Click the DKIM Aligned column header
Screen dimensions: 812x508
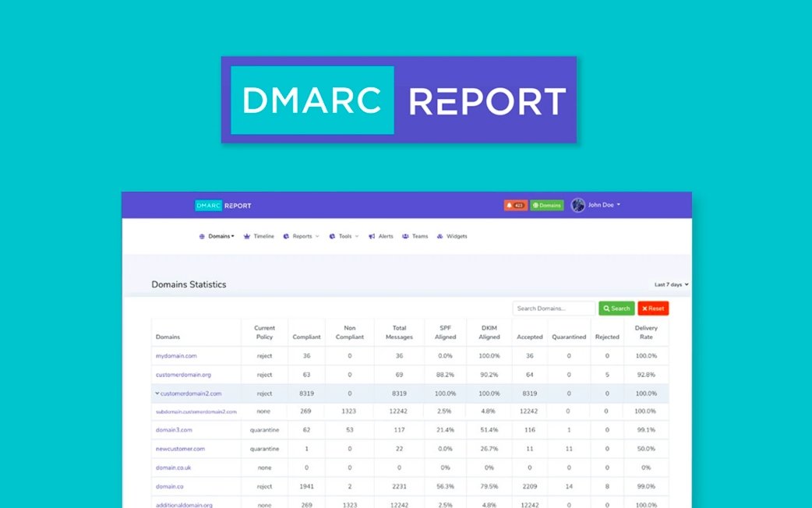pyautogui.click(x=489, y=333)
